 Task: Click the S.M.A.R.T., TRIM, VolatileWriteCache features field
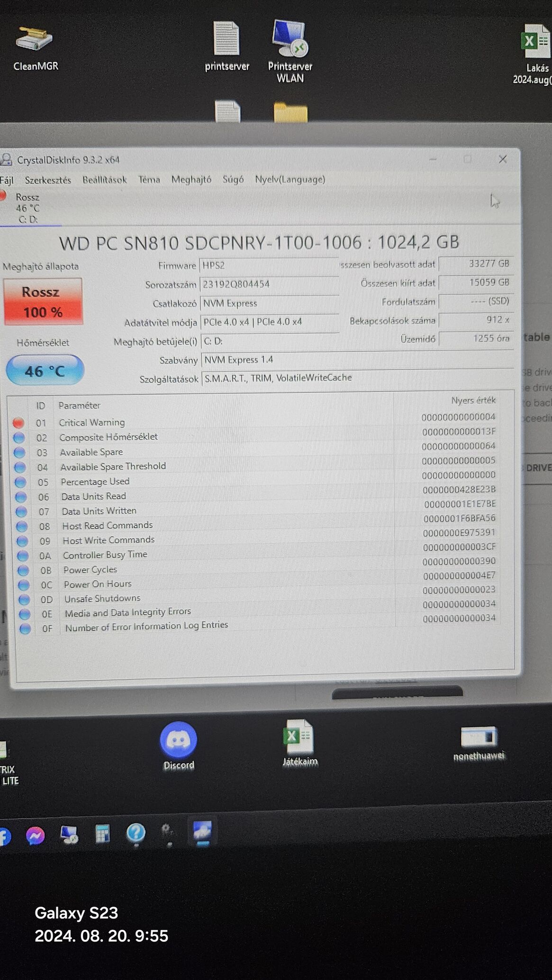tap(358, 378)
